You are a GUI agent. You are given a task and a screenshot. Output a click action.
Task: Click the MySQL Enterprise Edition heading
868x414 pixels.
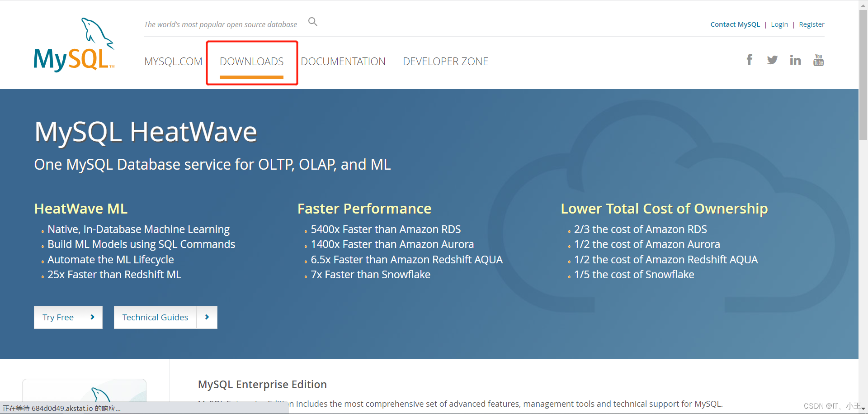(262, 385)
